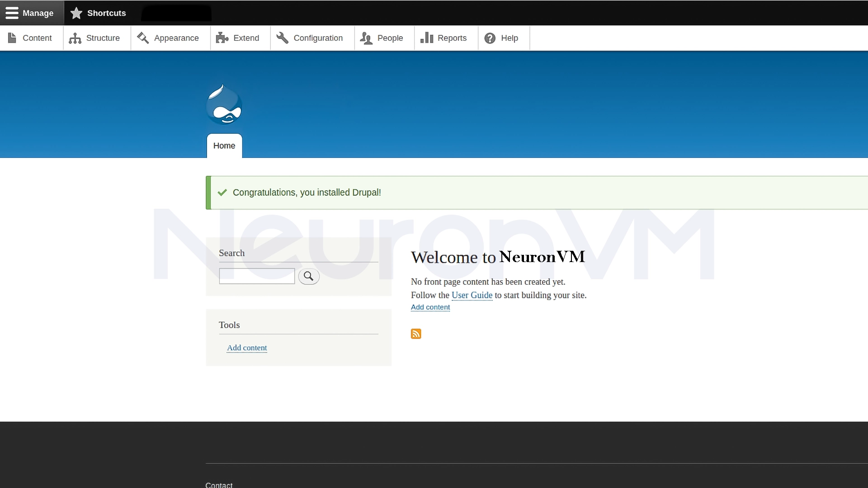The image size is (868, 488).
Task: Click Add content under Tools
Action: [x=247, y=348]
